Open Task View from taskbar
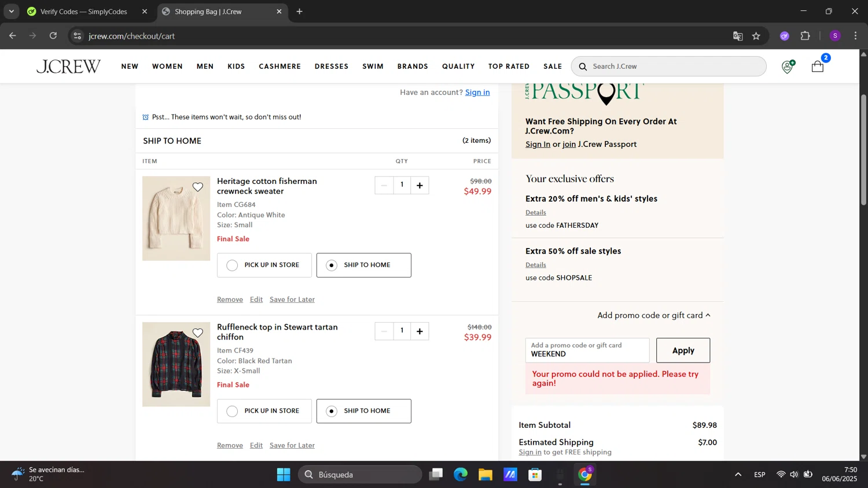Screen dimensions: 868x488 click(436, 475)
